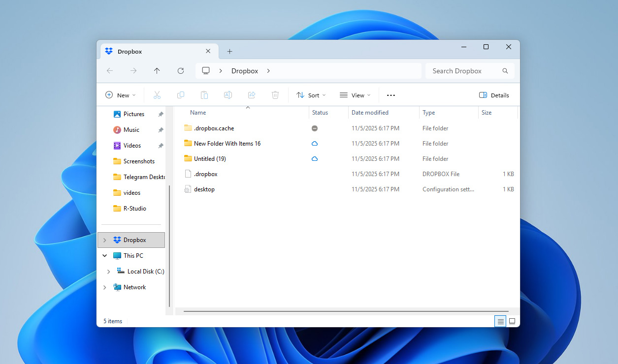Image resolution: width=618 pixels, height=364 pixels.
Task: Navigate up to the parent folder
Action: coord(157,70)
